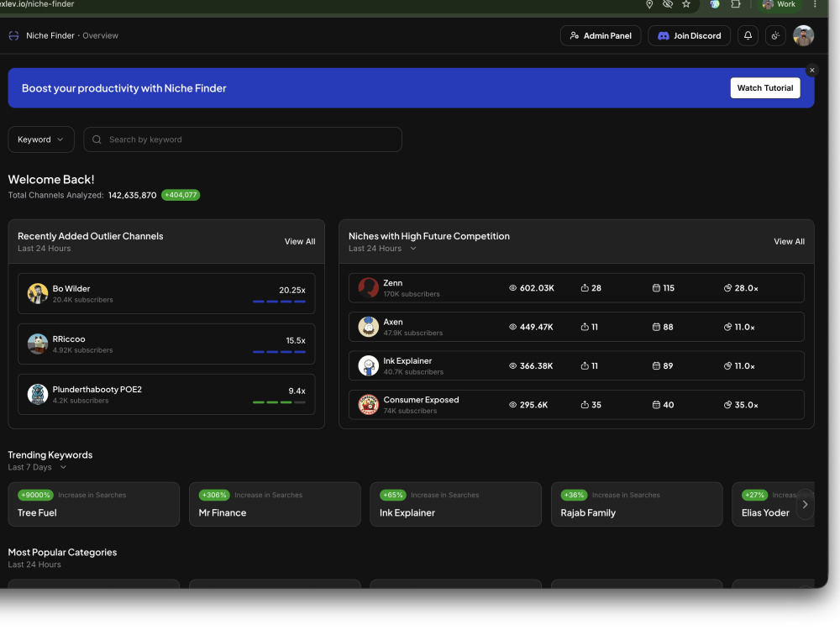View all high future competition niches
840x630 pixels.
789,242
